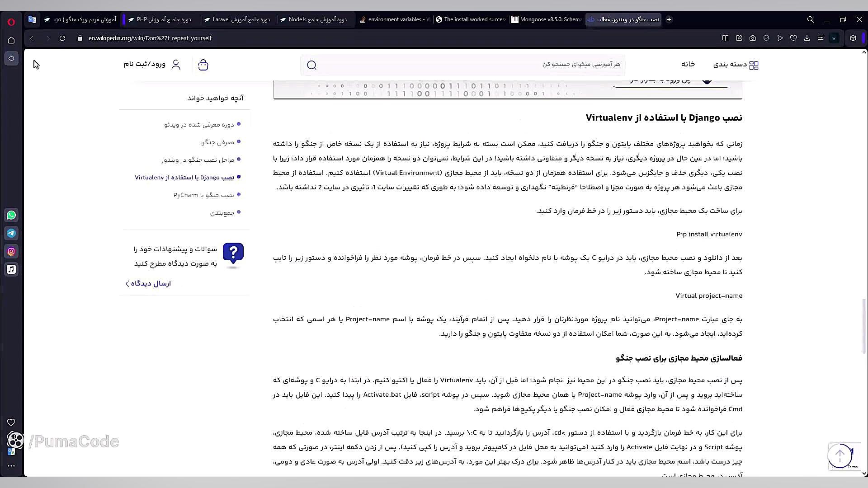Image resolution: width=868 pixels, height=488 pixels.
Task: Add page to bookmarks heart icon
Action: click(793, 38)
